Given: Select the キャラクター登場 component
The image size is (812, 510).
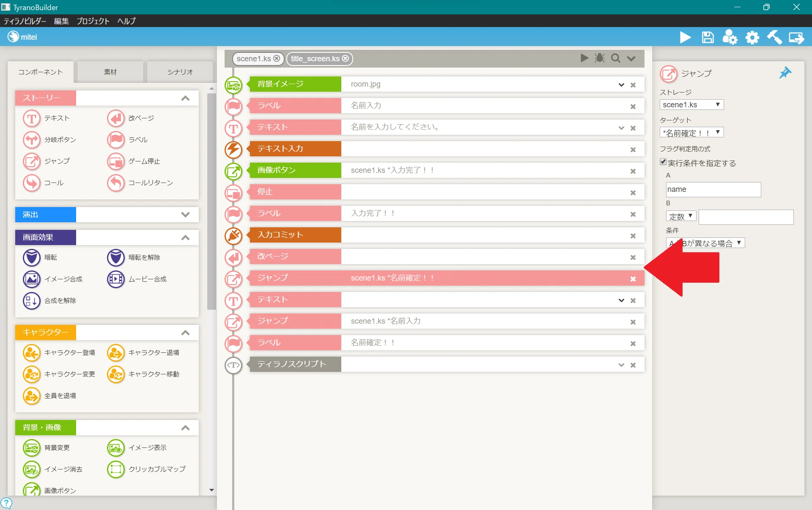Looking at the screenshot, I should tap(59, 353).
